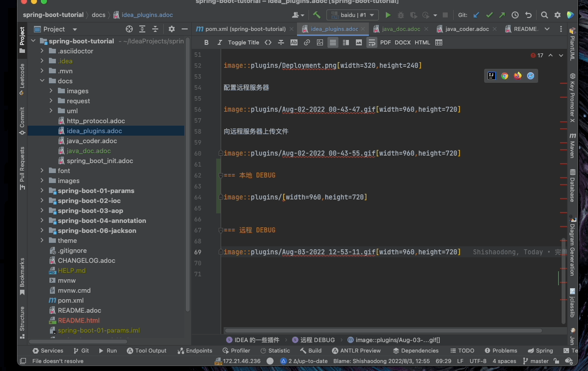The width and height of the screenshot is (588, 371).
Task: Insert a table with the table icon
Action: pos(439,42)
